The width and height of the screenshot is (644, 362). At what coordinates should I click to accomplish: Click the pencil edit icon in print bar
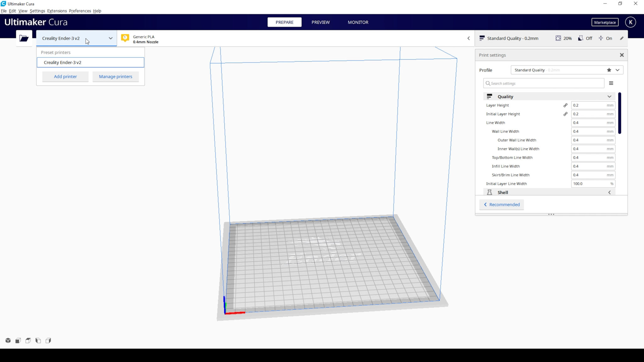pos(622,38)
